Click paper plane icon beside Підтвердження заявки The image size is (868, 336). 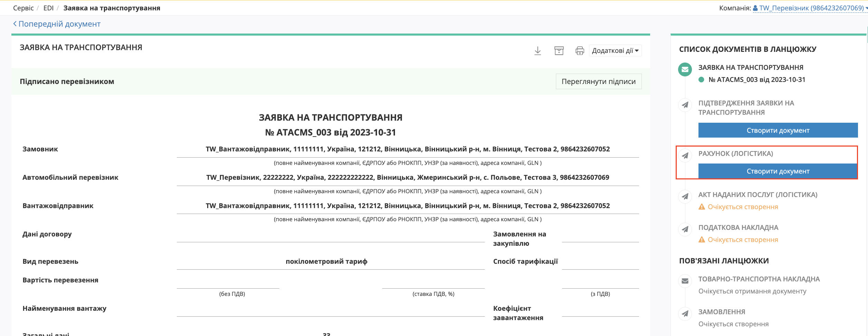point(685,105)
